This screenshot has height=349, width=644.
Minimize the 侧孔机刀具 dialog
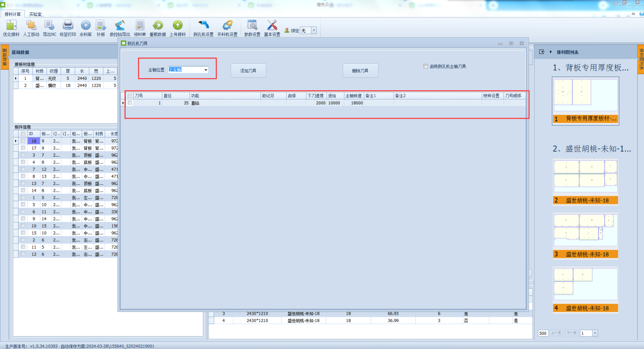[x=500, y=43]
